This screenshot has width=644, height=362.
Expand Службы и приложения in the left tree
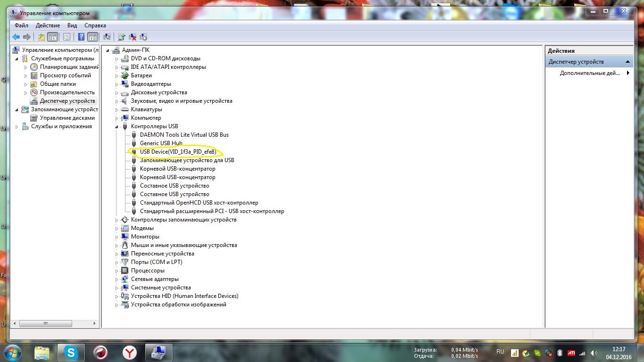click(17, 127)
